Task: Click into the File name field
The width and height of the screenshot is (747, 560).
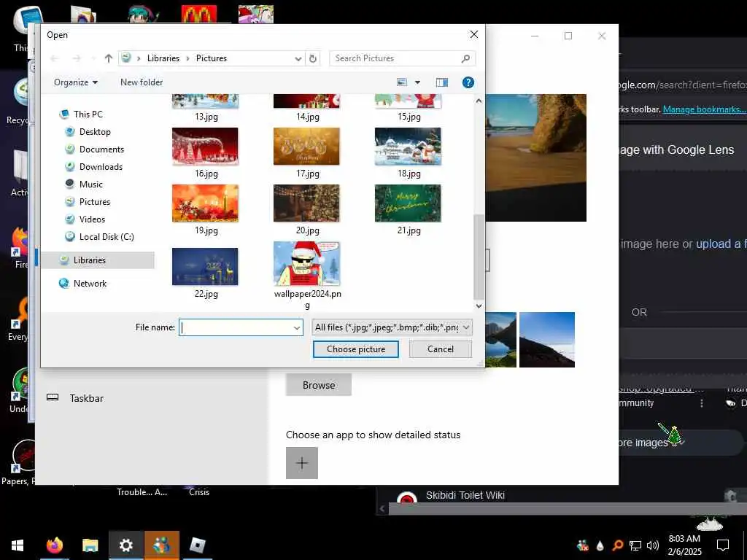Action: (241, 327)
